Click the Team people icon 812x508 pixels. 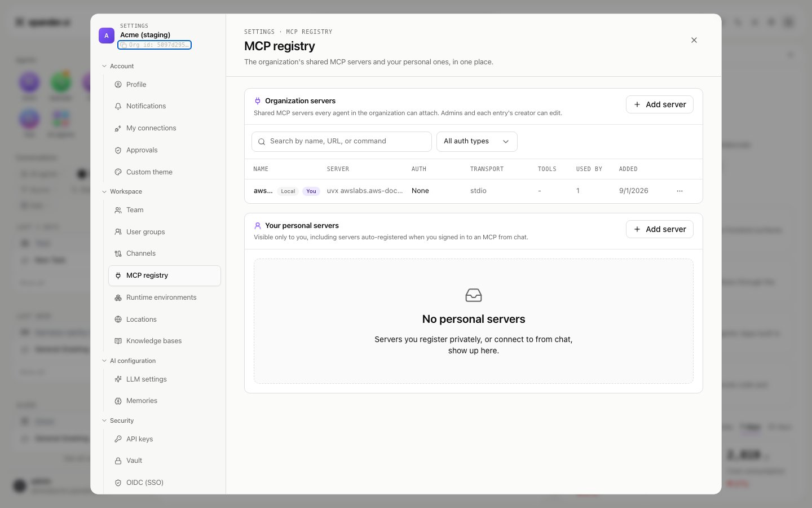tap(118, 210)
